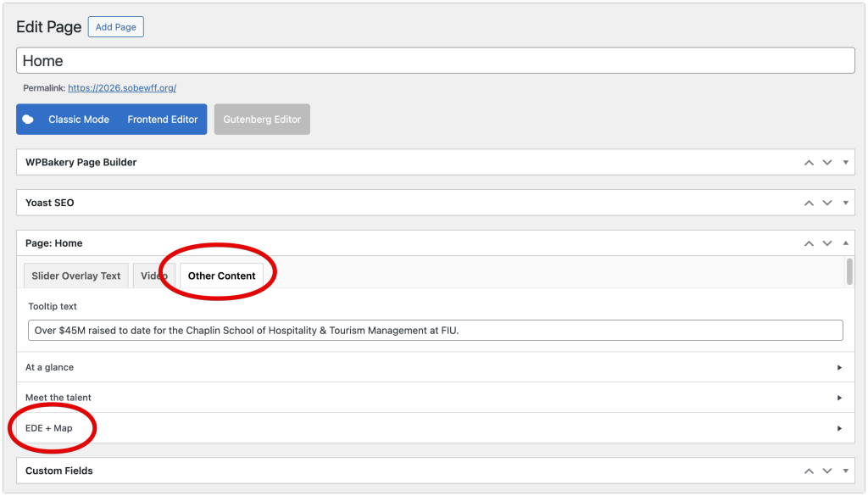Switch to Slider Overlay Text tab
Image resolution: width=868 pixels, height=496 pixels.
76,276
